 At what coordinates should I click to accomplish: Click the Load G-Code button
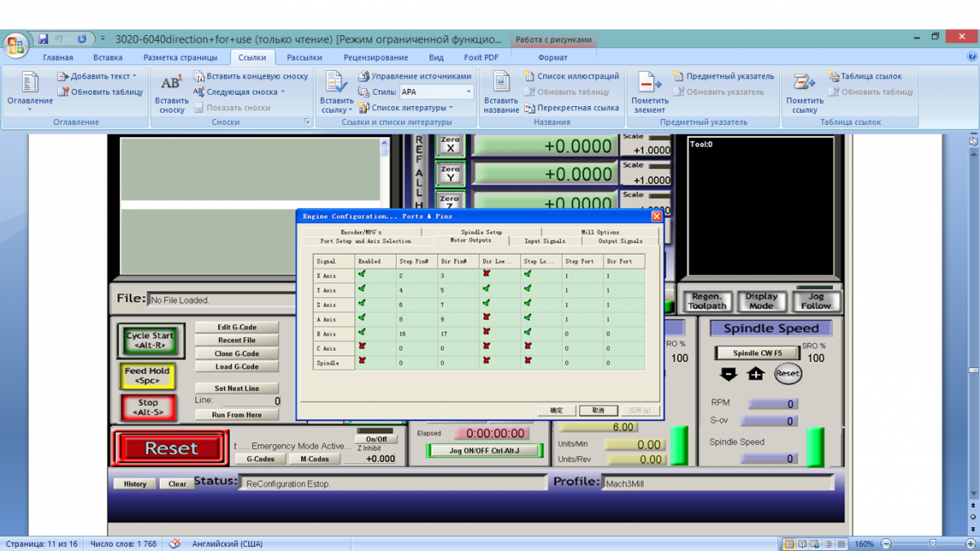point(237,367)
